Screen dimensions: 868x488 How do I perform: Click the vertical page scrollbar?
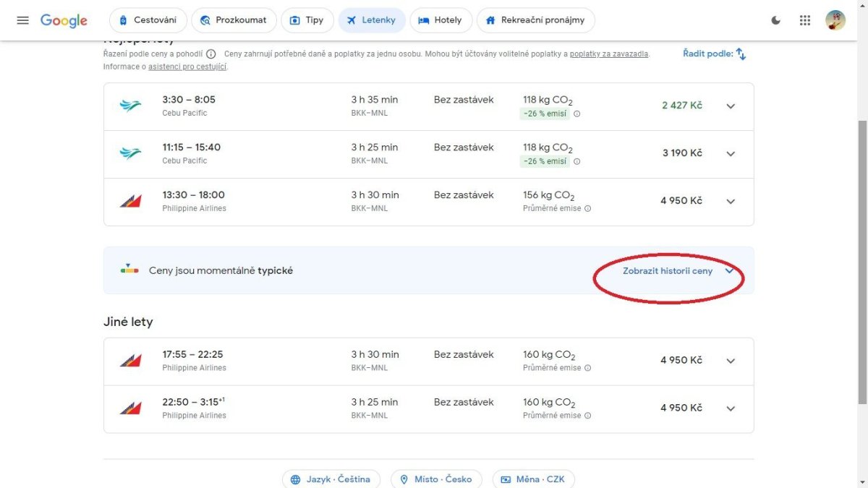click(862, 260)
